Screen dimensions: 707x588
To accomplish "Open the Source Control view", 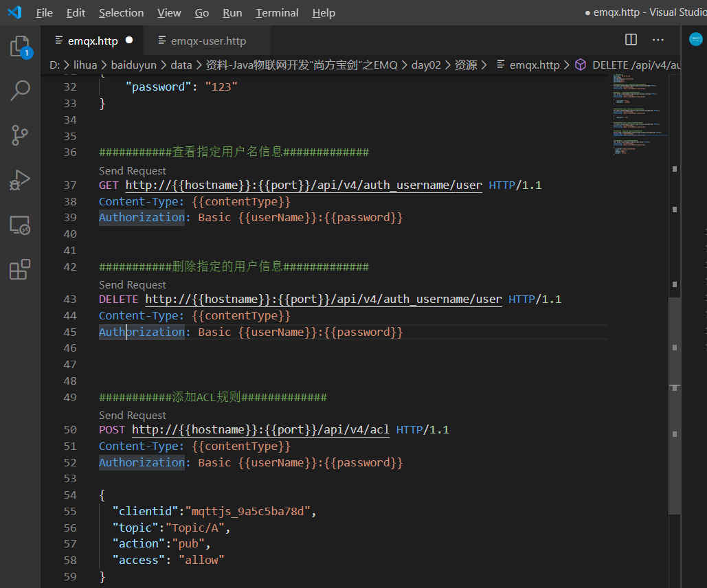I will click(x=21, y=135).
